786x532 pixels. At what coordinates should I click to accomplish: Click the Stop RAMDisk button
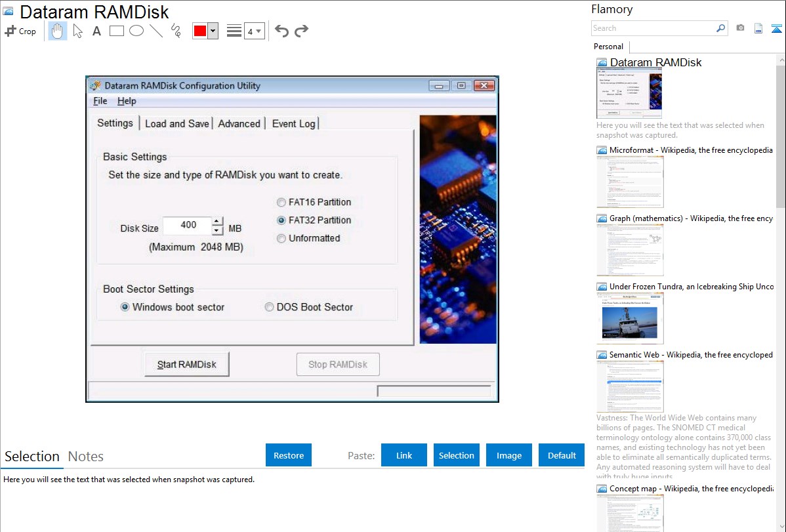point(338,365)
